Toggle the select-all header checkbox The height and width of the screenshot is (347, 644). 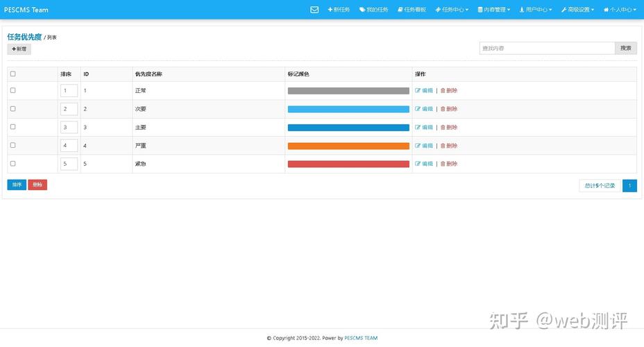pyautogui.click(x=12, y=74)
